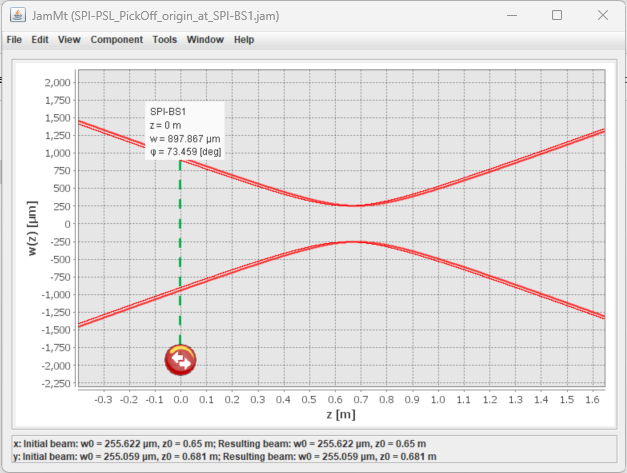The width and height of the screenshot is (627, 473).
Task: Click the Java app icon in title bar
Action: 16,16
